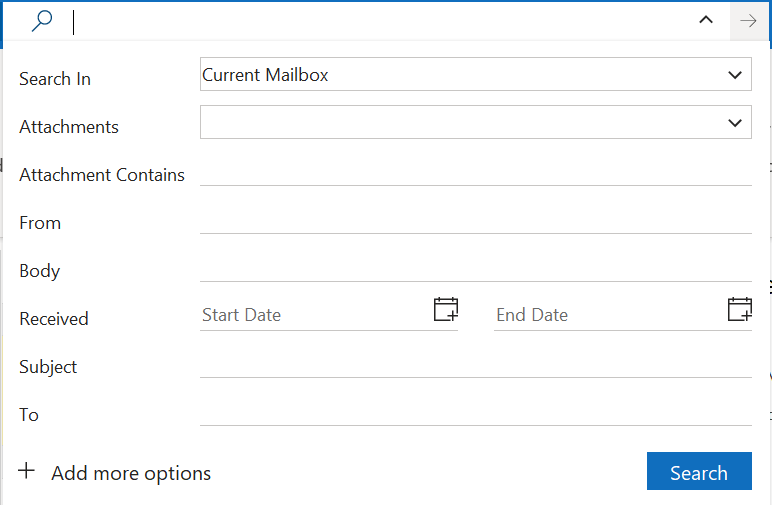Click the Add more options text

coord(131,473)
